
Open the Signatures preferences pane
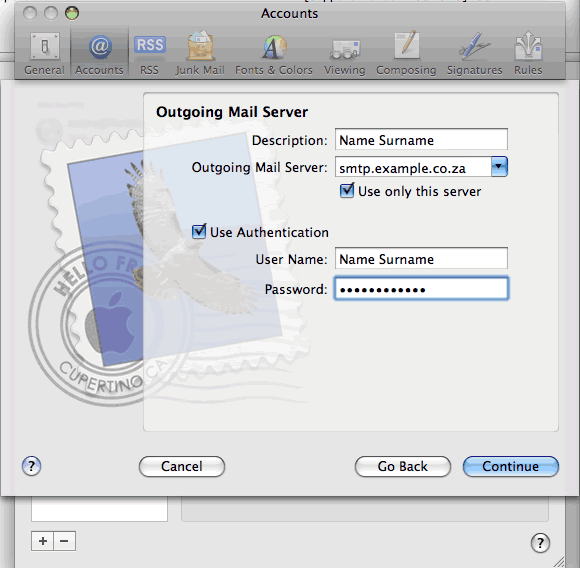click(475, 53)
